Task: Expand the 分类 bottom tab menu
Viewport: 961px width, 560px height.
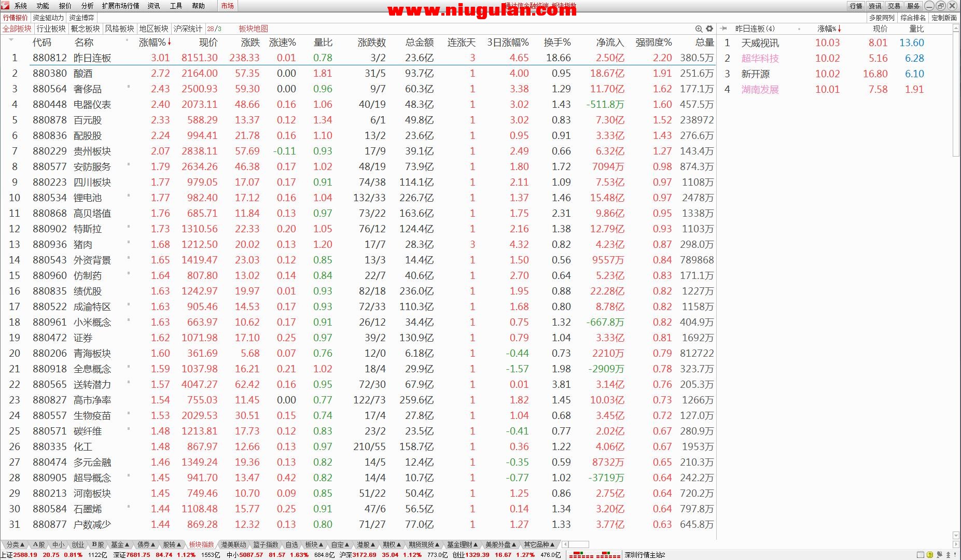Action: [x=15, y=544]
